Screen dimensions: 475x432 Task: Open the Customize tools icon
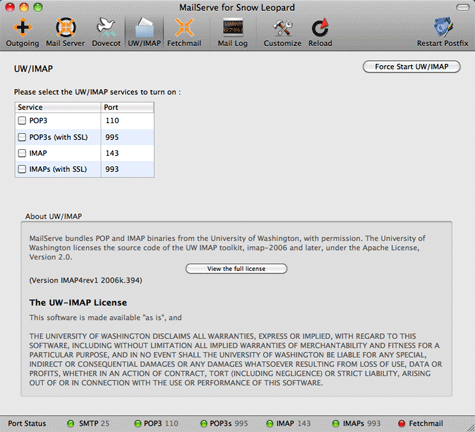pos(282,32)
